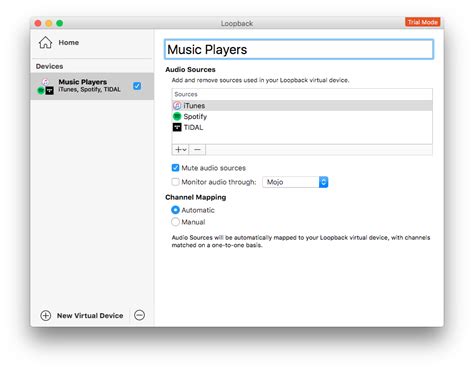Select Manual channel mapping
The width and height of the screenshot is (474, 370).
tap(175, 222)
